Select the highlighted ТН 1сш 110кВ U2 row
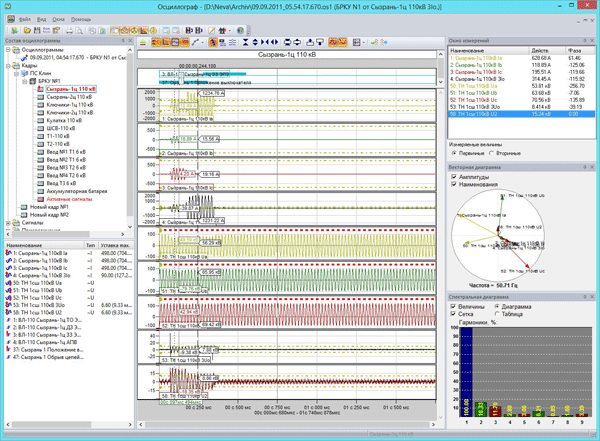600x441 pixels. pos(521,114)
